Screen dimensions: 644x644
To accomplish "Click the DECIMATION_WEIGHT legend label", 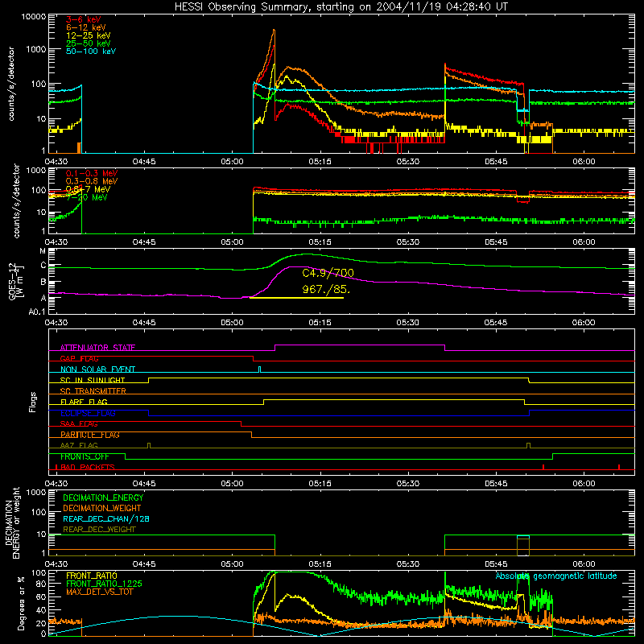I will (x=102, y=508).
